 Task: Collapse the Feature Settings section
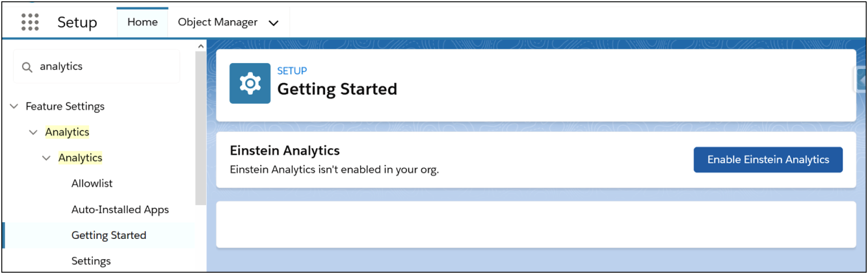coord(14,106)
